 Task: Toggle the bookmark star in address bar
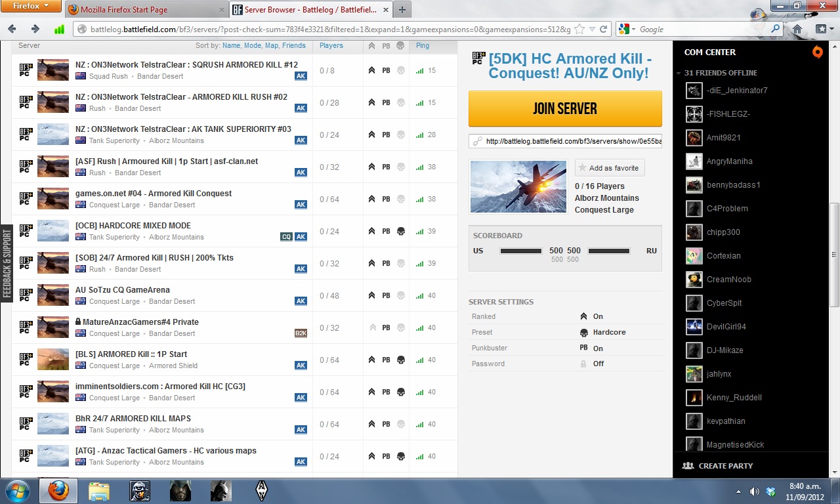pos(579,29)
